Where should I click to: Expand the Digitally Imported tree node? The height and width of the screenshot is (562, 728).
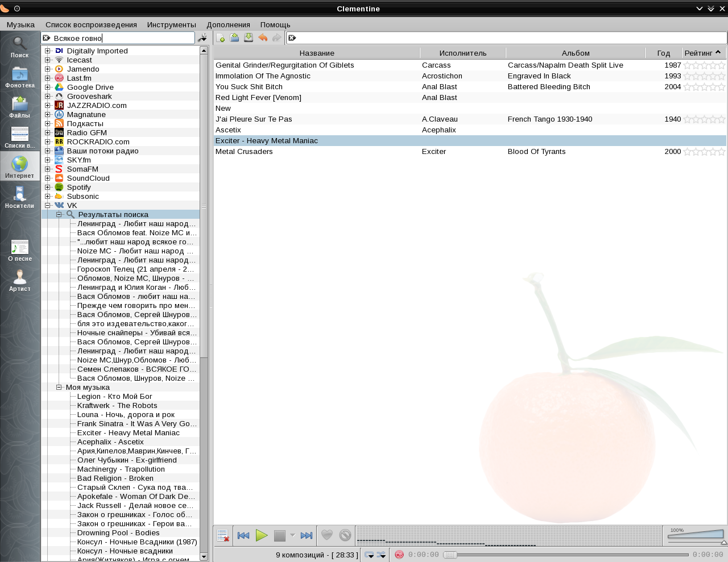click(x=48, y=51)
